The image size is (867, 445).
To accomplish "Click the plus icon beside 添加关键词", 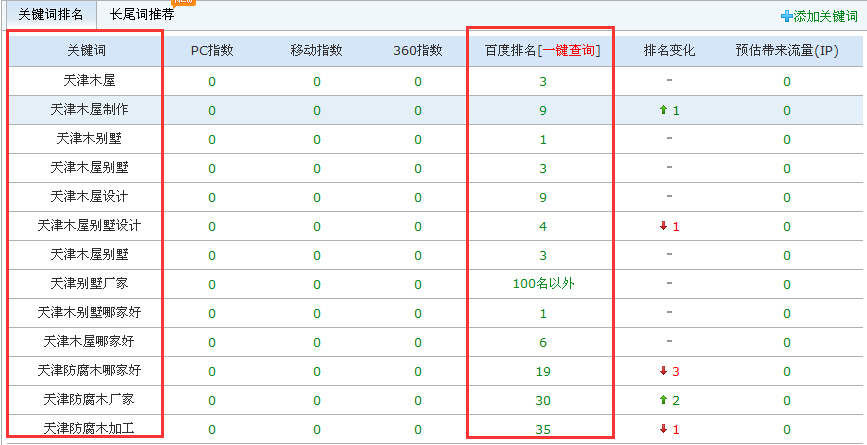I will tap(787, 17).
